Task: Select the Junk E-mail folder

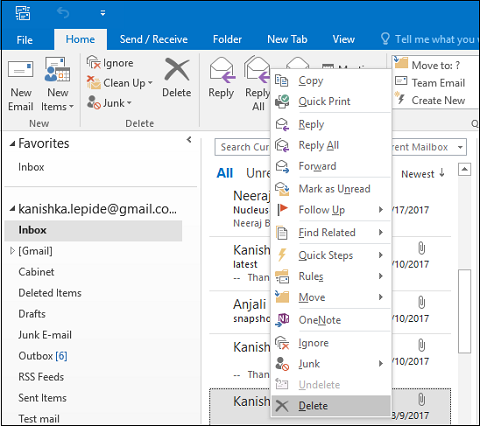Action: click(45, 335)
